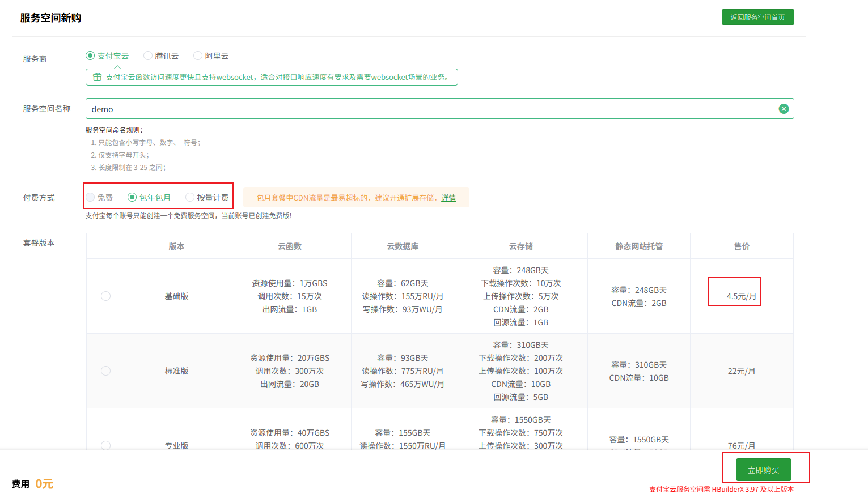Viewport: 868px width, 498px height.
Task: Select the 专业版 package radio
Action: (105, 445)
